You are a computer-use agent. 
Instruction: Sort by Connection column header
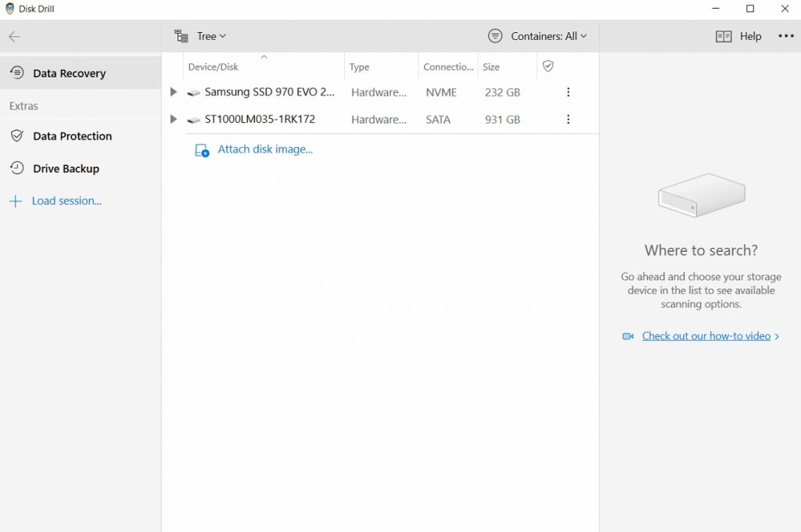coord(448,66)
